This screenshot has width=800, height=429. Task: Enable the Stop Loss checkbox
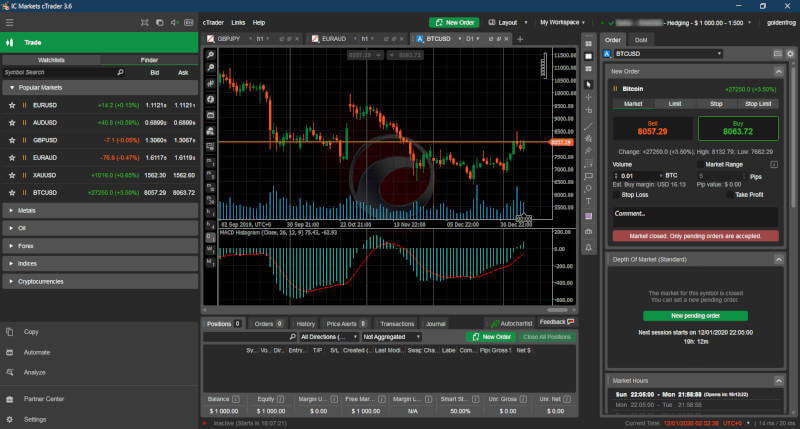[x=614, y=195]
